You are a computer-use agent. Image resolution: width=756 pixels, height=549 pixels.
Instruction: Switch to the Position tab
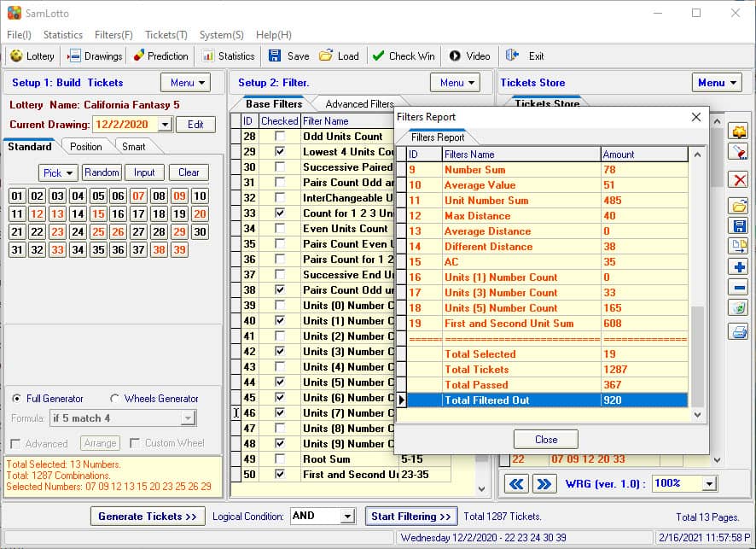[86, 147]
